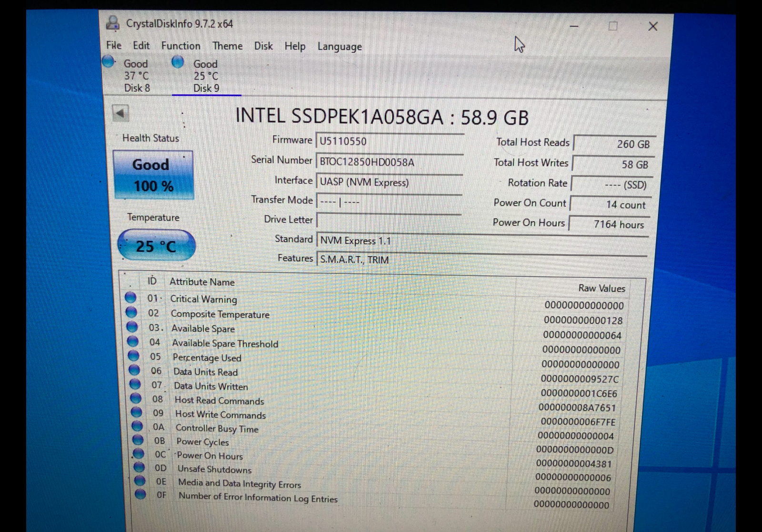This screenshot has height=532, width=762.
Task: Click the empty Drive Letter field
Action: [389, 221]
